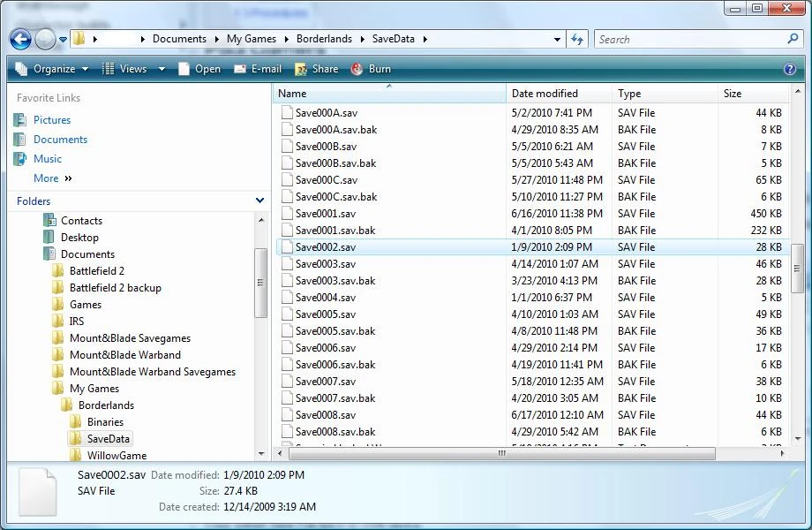
Task: Click the search magnifier icon
Action: point(793,39)
